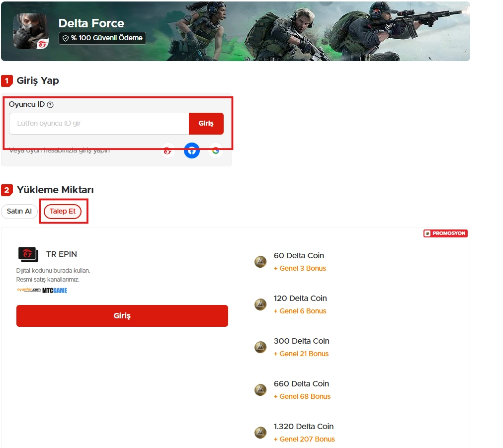This screenshot has width=503, height=448.
Task: Select the 60 Delta Coin text
Action: point(299,255)
